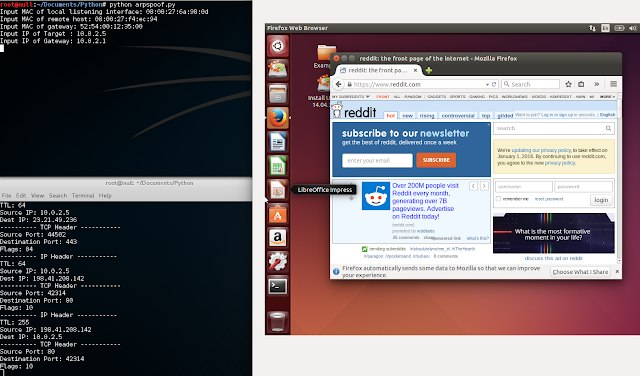Open the URL bar history dropdown arrow
640x376 pixels.
click(487, 85)
